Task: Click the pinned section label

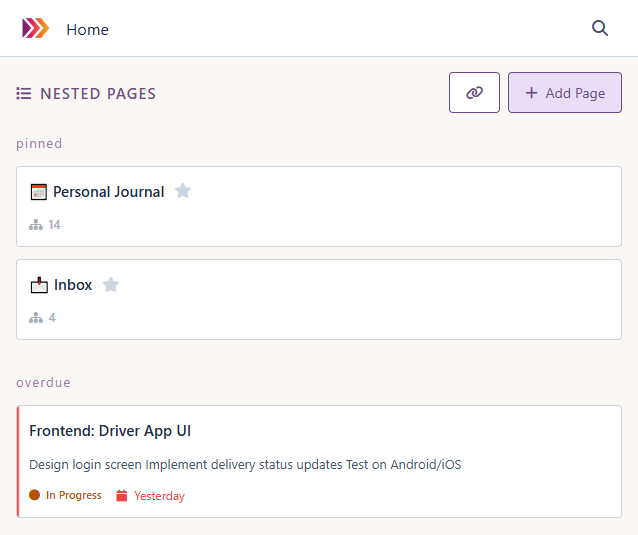Action: [x=39, y=143]
